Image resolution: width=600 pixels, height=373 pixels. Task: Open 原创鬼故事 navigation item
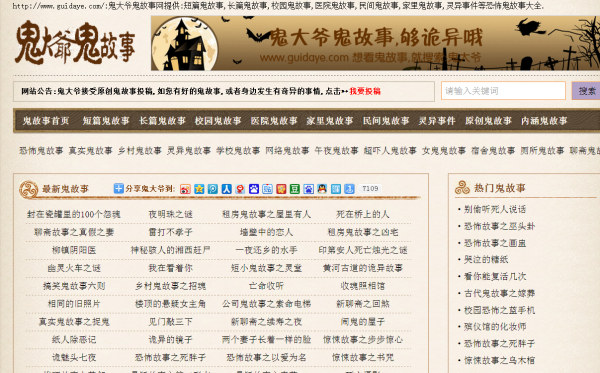(488, 121)
